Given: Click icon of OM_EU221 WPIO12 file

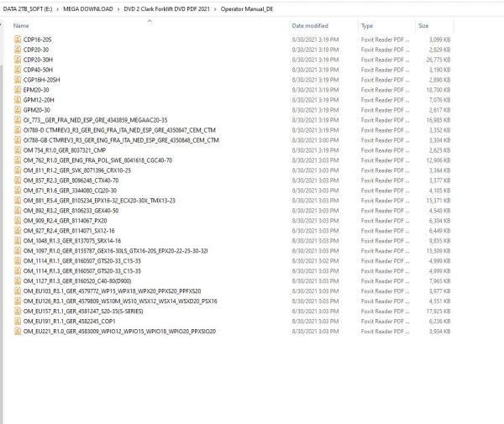Looking at the screenshot, I should [18, 331].
